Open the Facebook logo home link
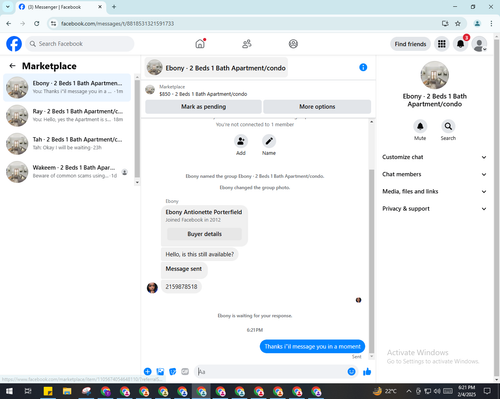The image size is (500, 399). pyautogui.click(x=14, y=44)
